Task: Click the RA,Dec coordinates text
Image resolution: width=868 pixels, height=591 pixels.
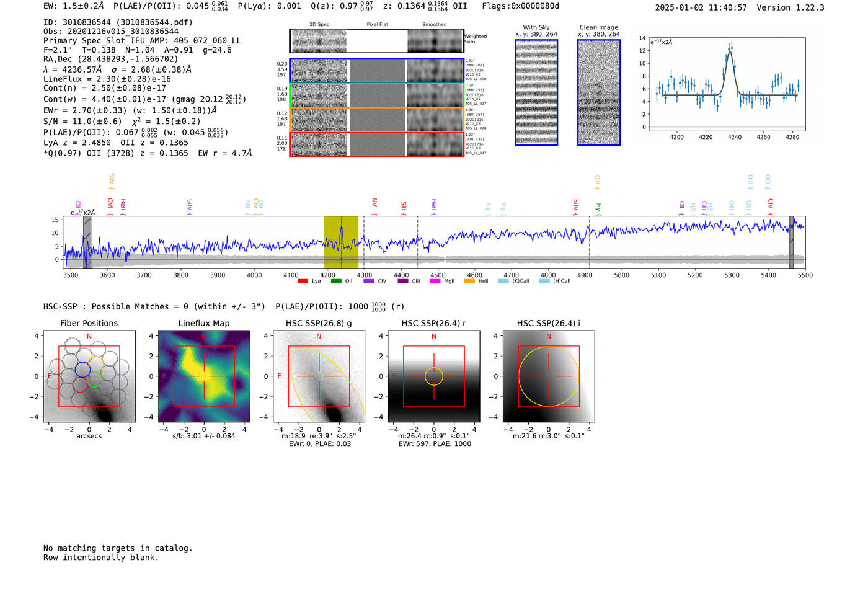Action: pos(111,60)
